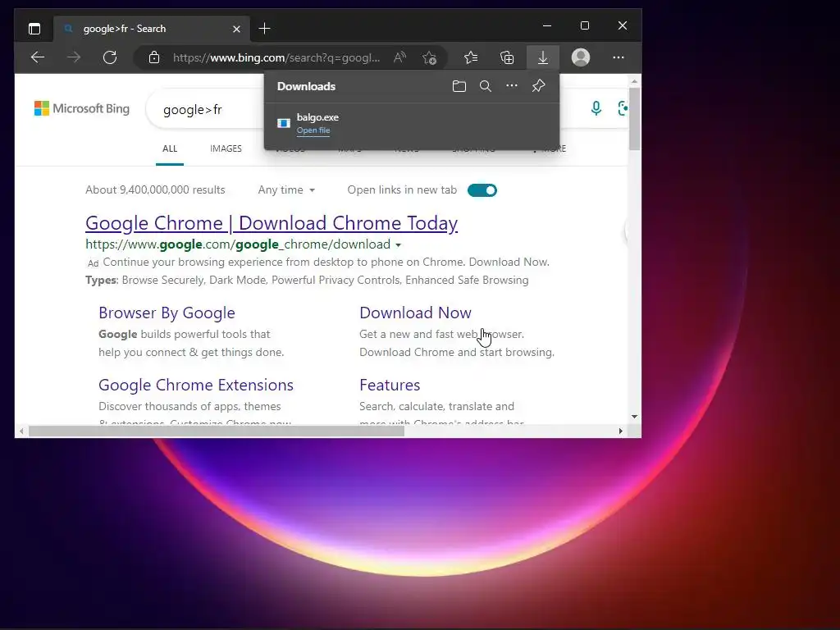Open more options in Downloads panel

[x=512, y=85]
